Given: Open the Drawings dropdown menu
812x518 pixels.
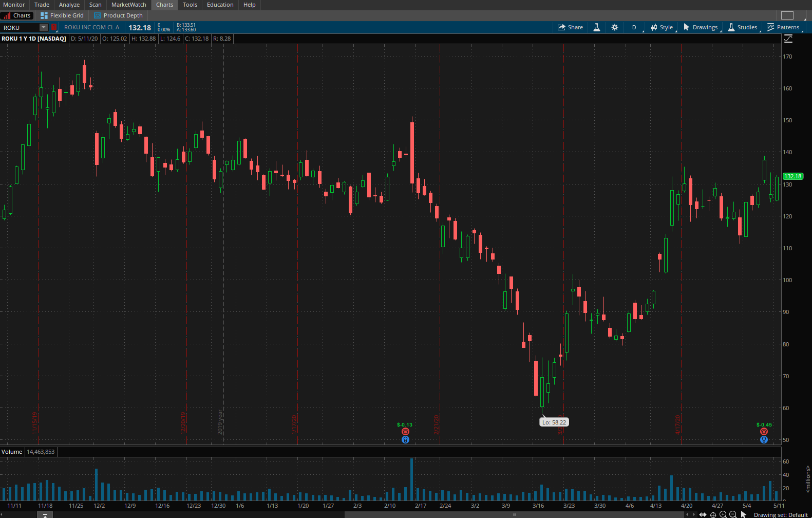Looking at the screenshot, I should tap(701, 27).
